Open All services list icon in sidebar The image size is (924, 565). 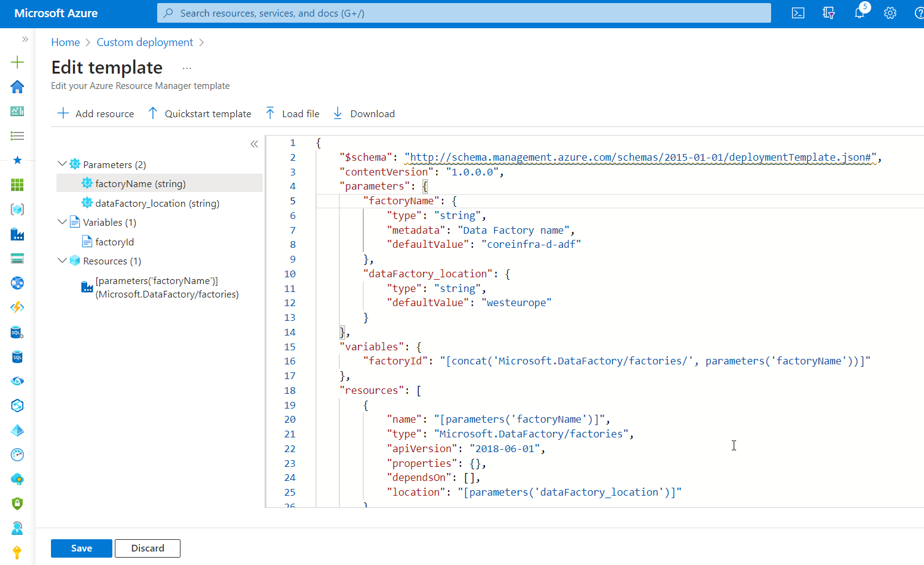17,136
